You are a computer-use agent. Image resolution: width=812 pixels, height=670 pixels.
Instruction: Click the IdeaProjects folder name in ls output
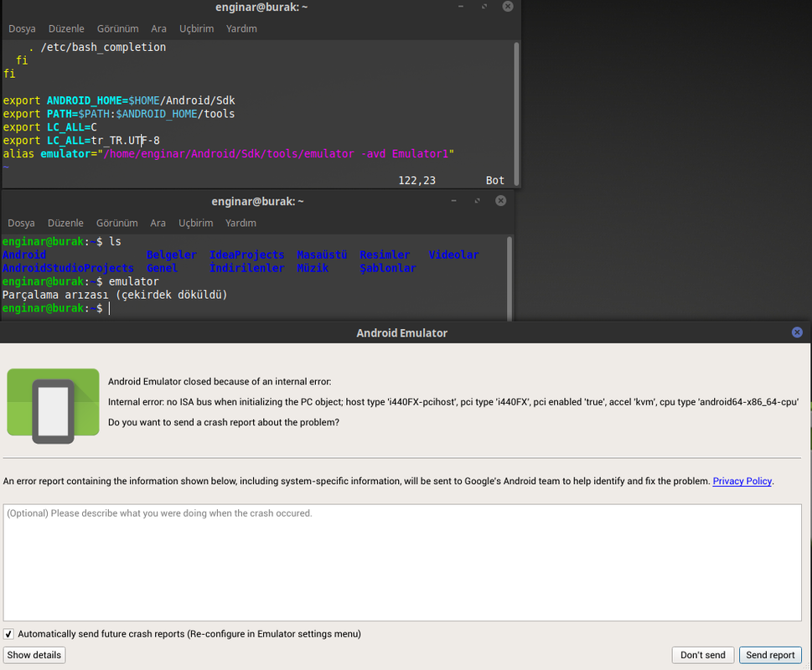click(x=246, y=255)
